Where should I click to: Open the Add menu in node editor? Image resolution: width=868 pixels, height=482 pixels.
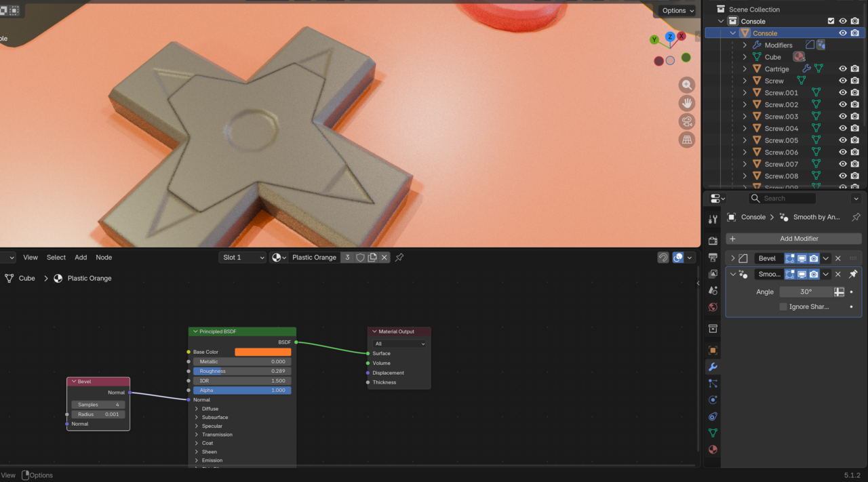click(81, 258)
